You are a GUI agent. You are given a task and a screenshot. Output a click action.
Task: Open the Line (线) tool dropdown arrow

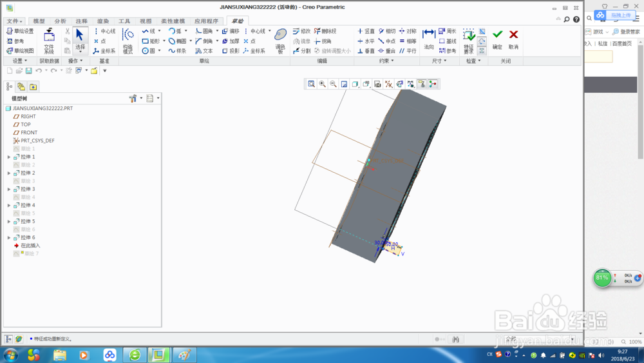tap(159, 31)
